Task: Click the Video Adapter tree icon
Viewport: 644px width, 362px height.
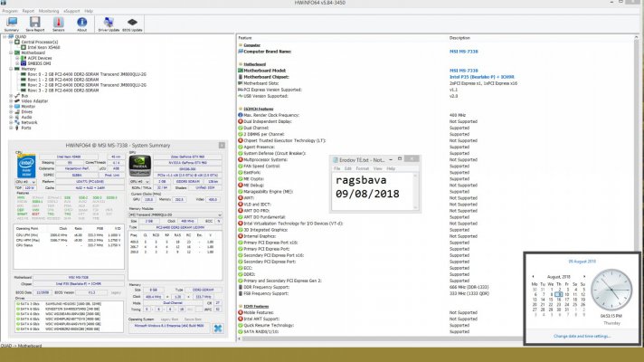Action: point(17,101)
